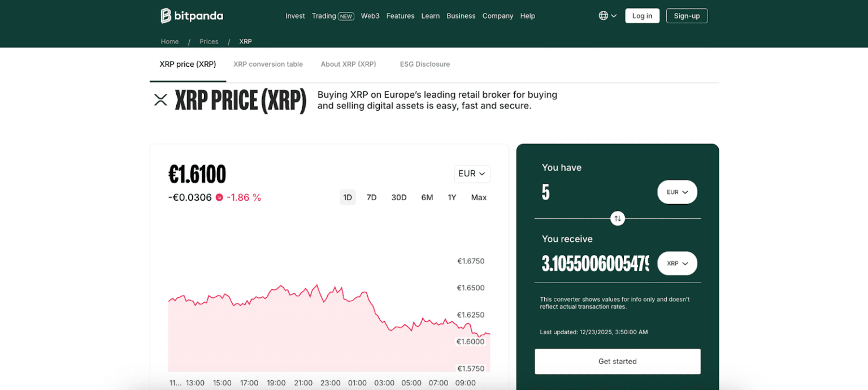Expand the EUR chart currency dropdown
The height and width of the screenshot is (390, 868).
click(472, 174)
